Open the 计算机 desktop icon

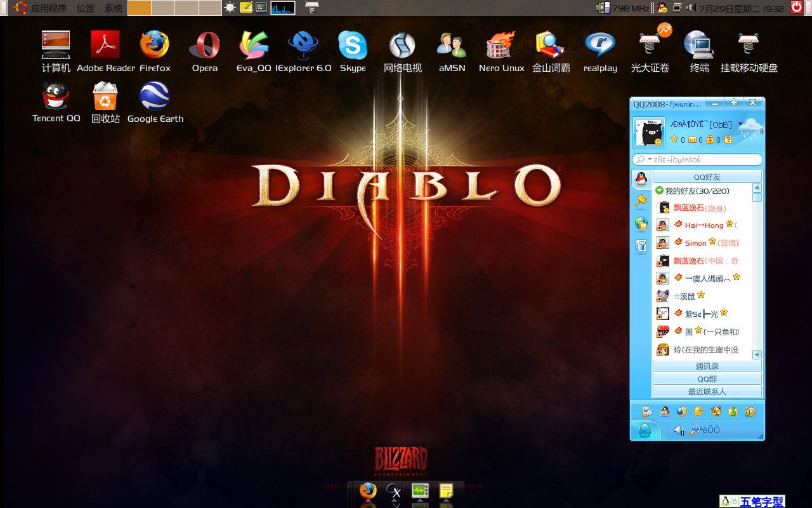[56, 52]
